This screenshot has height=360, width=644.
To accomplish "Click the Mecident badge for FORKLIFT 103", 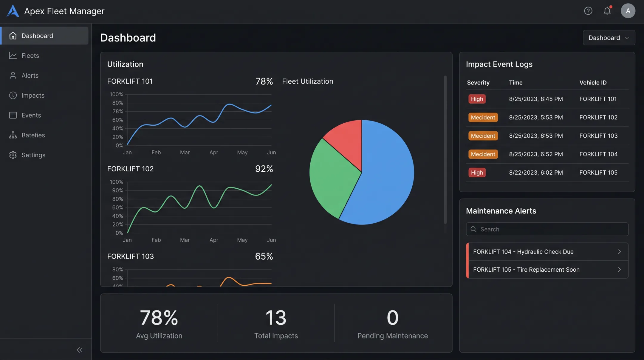I will tap(483, 136).
